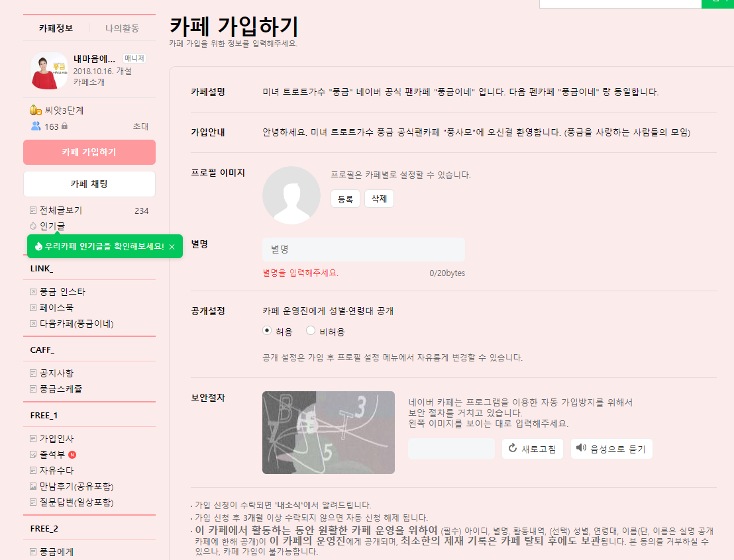Click the board icon beside 풍금에게
Image resolution: width=734 pixels, height=560 pixels.
pos(32,552)
